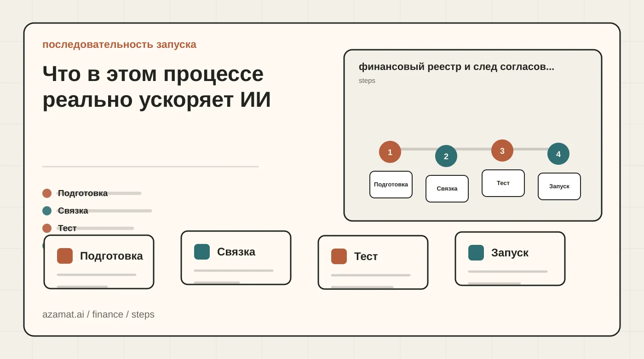Open the large Тест card title
This screenshot has width=644, height=359.
pos(366,256)
